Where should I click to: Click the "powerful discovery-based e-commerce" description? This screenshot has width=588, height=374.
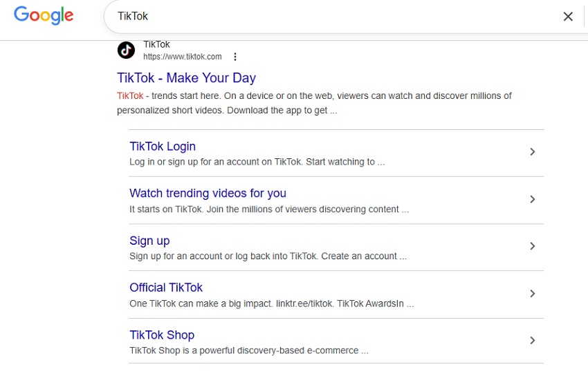pos(248,350)
